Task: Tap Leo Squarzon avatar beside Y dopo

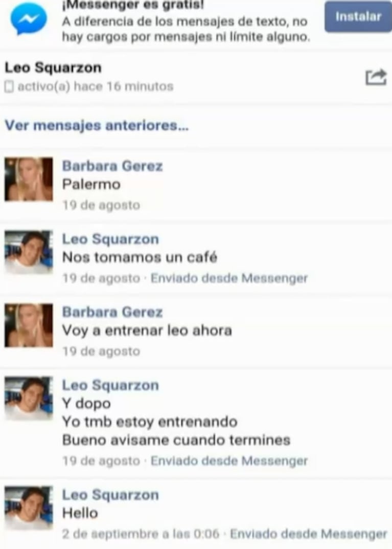Action: (29, 399)
